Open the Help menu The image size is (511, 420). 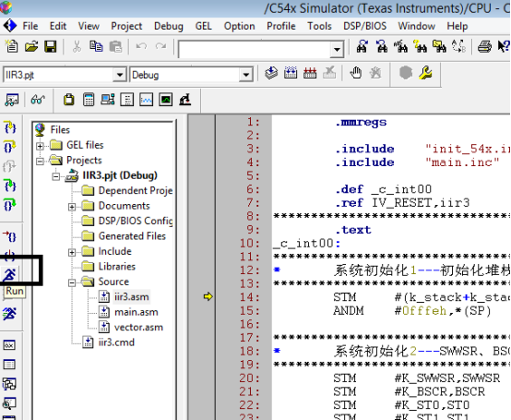(458, 26)
